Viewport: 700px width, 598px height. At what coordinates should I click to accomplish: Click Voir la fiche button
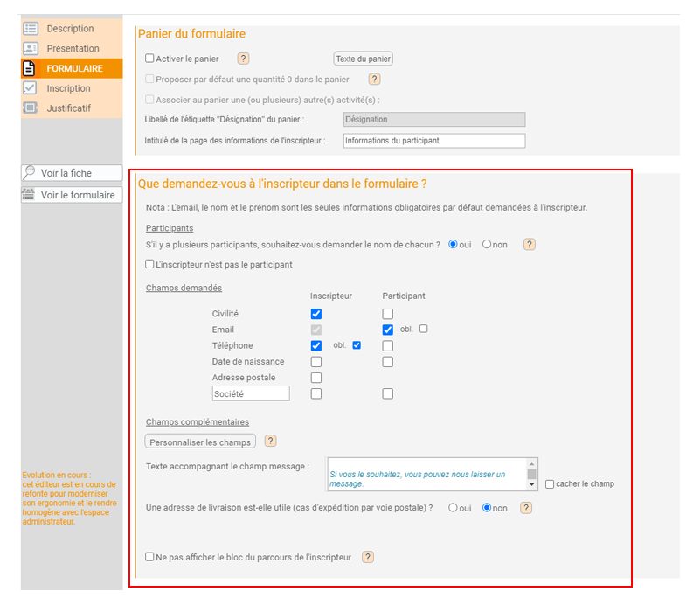(x=72, y=173)
